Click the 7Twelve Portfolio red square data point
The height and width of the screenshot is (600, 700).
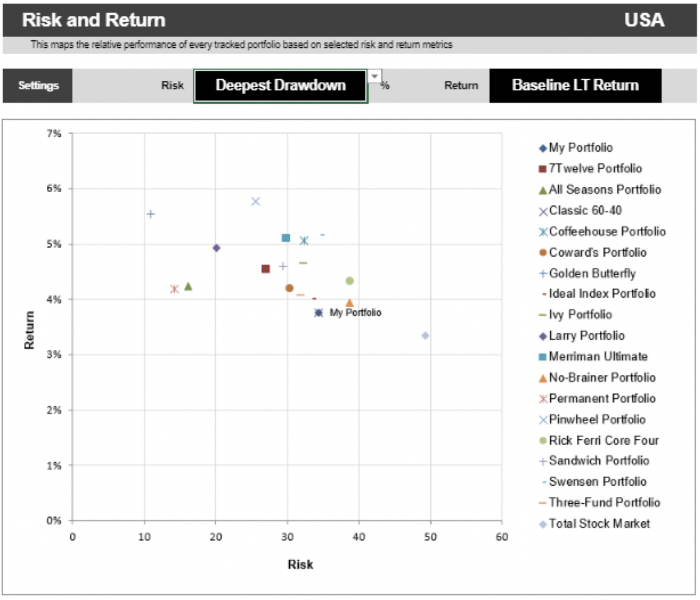pos(265,269)
